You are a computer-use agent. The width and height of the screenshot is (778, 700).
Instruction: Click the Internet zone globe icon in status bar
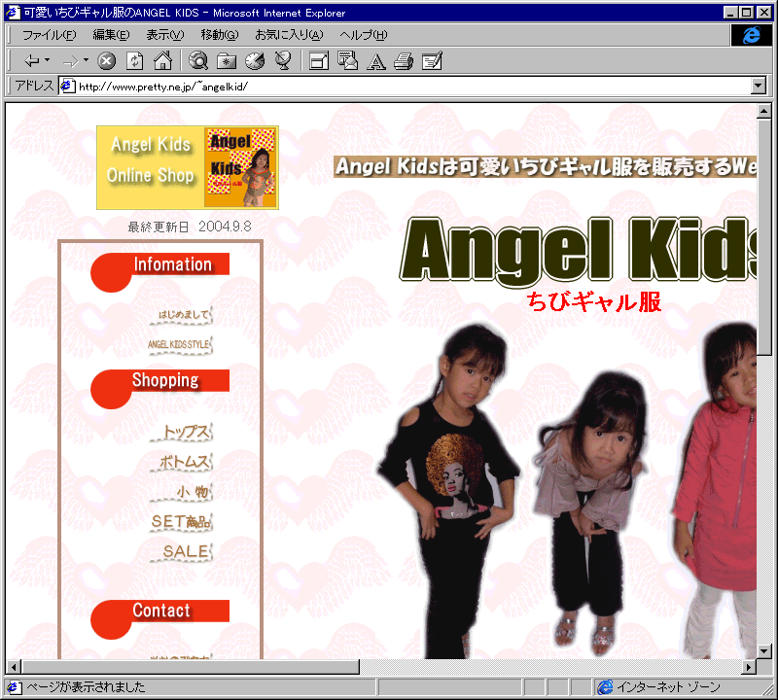(605, 687)
